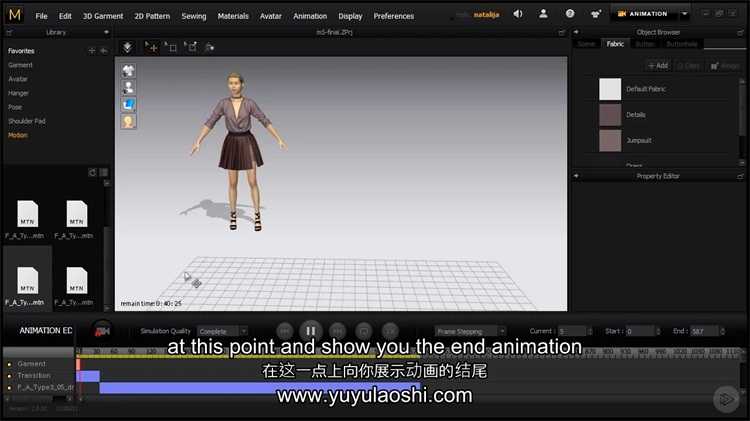Click the speaker announcement icon in top bar
This screenshot has height=421, width=750.
pos(518,14)
